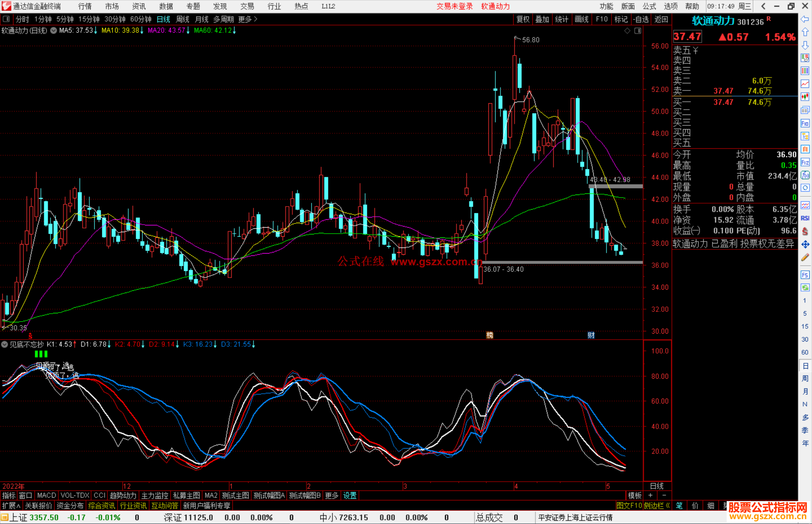Collapse the 侧边栏 sidebar toggle

click(x=657, y=506)
